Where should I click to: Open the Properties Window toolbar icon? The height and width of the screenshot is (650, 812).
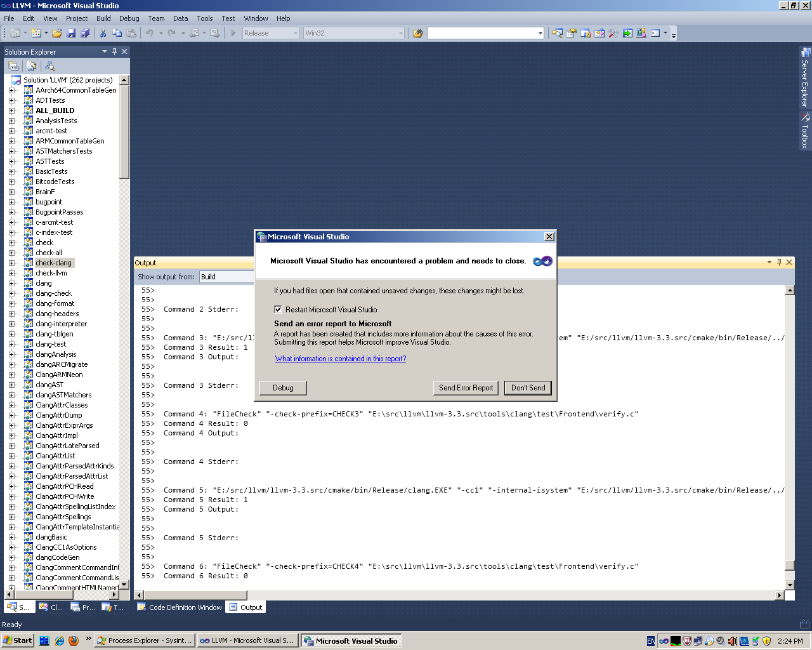click(x=572, y=33)
